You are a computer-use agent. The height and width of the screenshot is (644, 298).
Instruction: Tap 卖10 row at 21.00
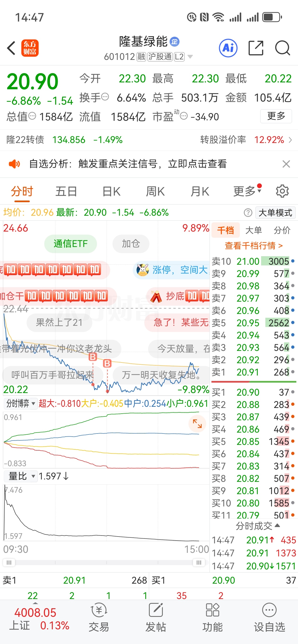tap(254, 261)
